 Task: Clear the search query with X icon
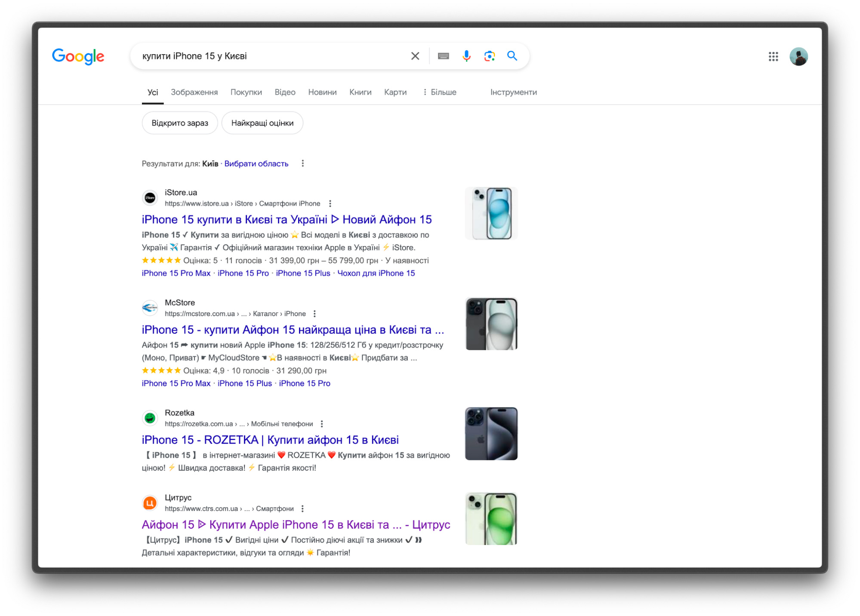pos(415,56)
